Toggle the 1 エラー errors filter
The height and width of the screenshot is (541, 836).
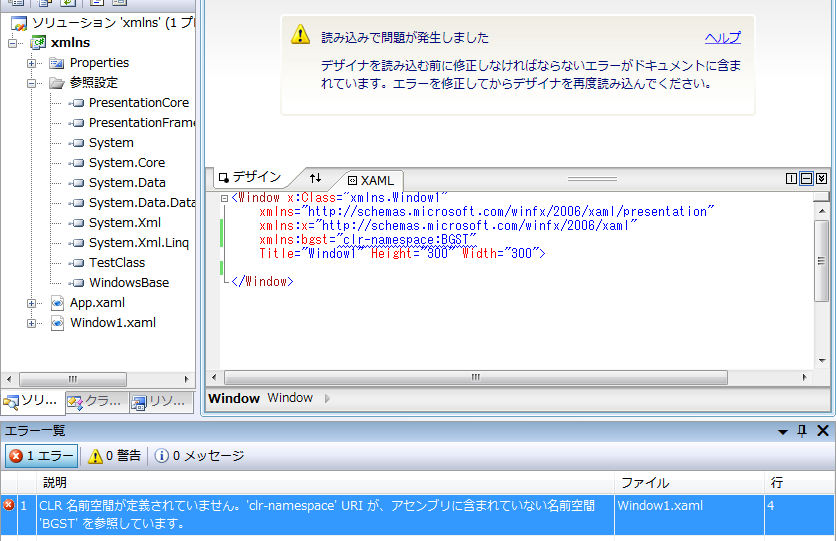click(42, 456)
